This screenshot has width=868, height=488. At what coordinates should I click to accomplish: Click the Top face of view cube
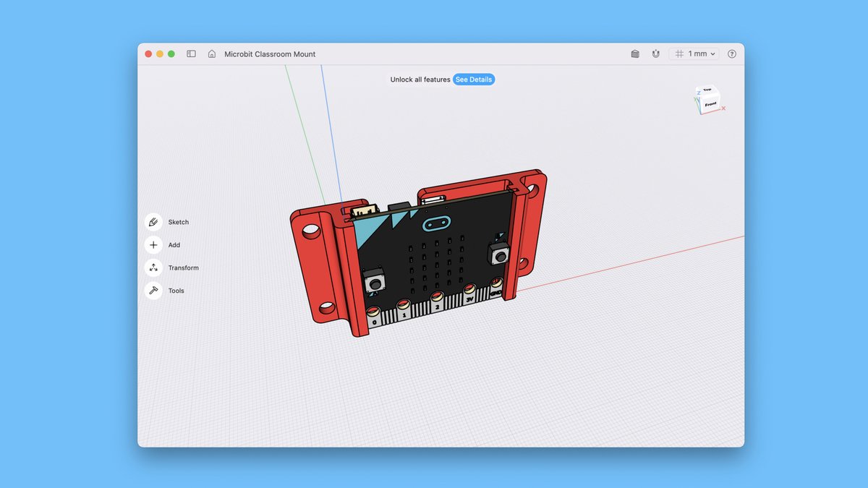click(707, 90)
